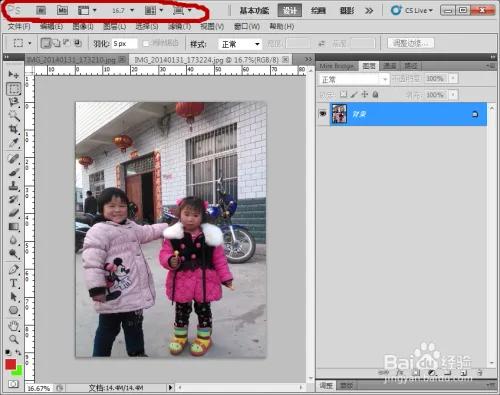Add a layer style via fx icon
500x395 pixels.
pyautogui.click(x=400, y=372)
